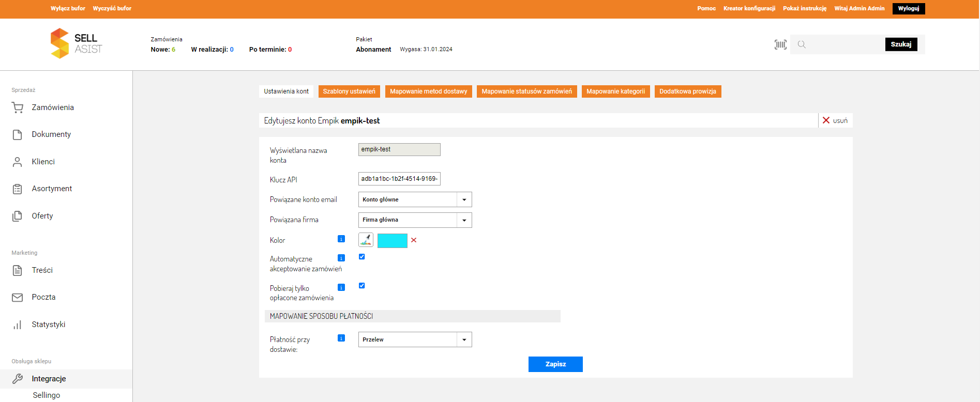Open the color picker paint icon
Image resolution: width=980 pixels, height=402 pixels.
click(x=366, y=240)
